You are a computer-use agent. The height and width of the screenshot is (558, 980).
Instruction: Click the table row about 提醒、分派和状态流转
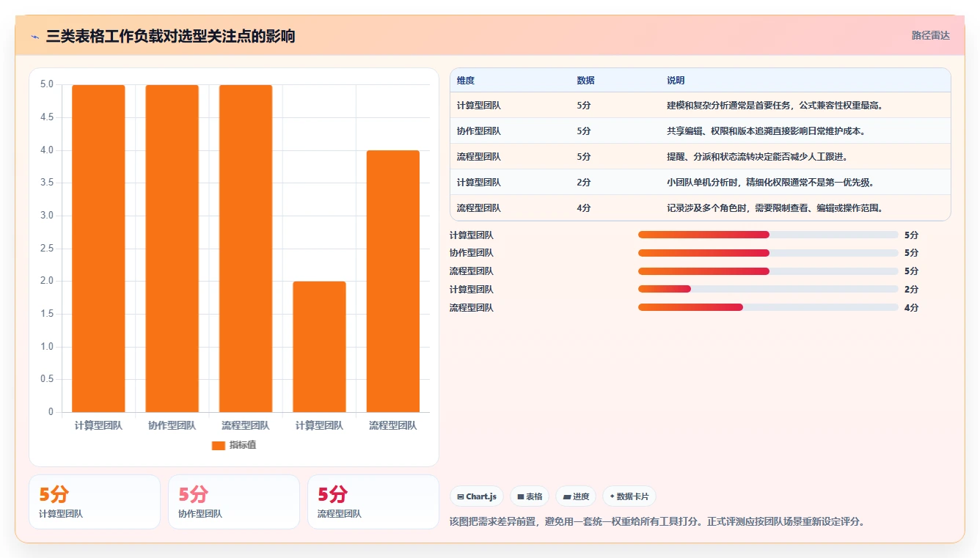700,156
